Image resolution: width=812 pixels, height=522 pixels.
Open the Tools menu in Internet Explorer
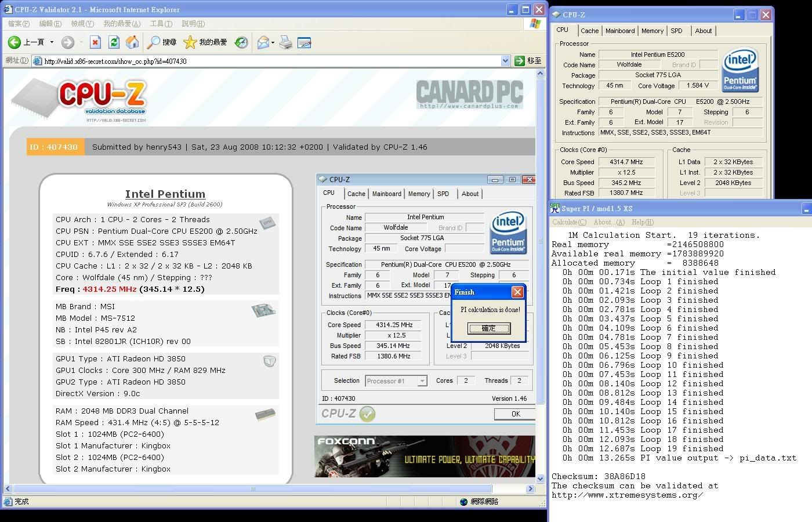point(161,24)
